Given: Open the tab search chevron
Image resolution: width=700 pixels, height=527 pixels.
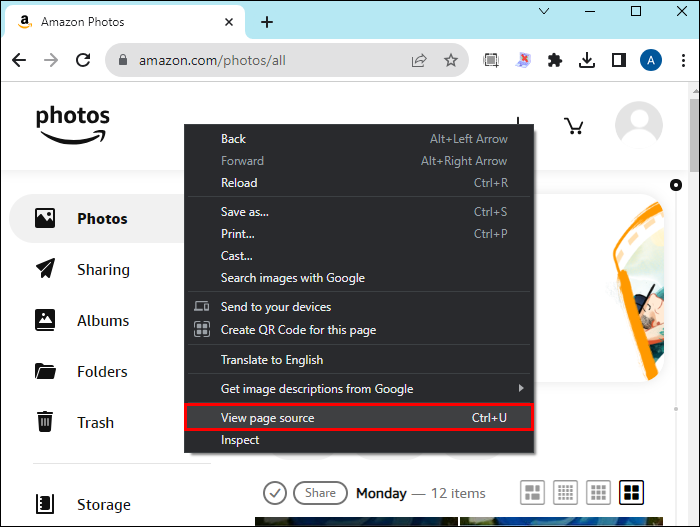Looking at the screenshot, I should coord(544,11).
